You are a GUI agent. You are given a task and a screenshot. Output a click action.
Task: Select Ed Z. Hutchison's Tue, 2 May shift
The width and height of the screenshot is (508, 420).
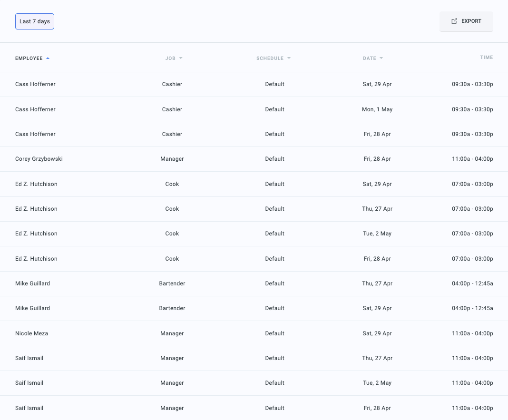pyautogui.click(x=377, y=234)
